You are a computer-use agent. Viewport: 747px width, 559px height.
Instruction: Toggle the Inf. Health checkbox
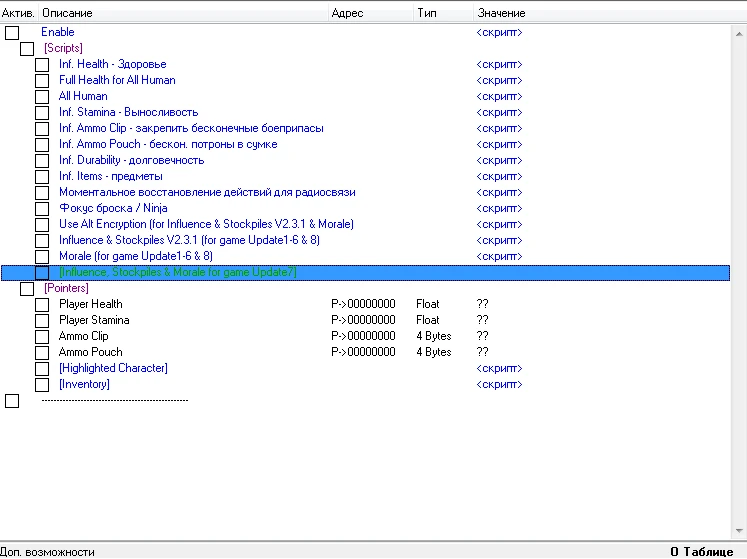42,65
